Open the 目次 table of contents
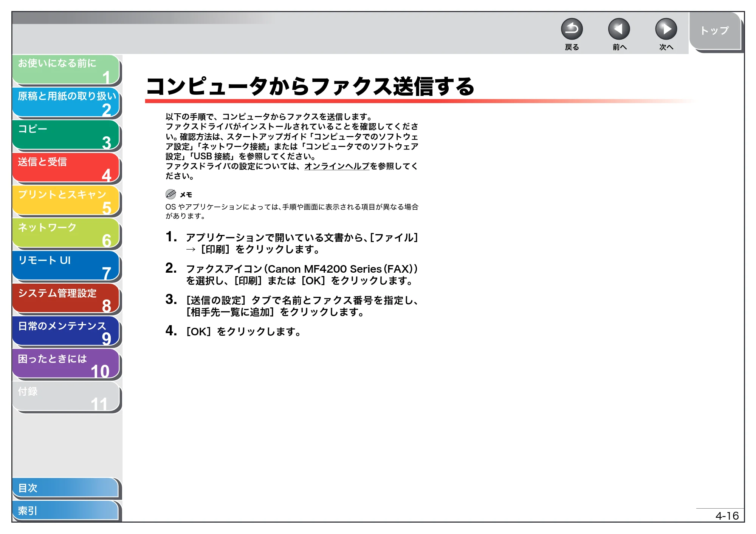Screen dimensions: 756x534 [65, 488]
